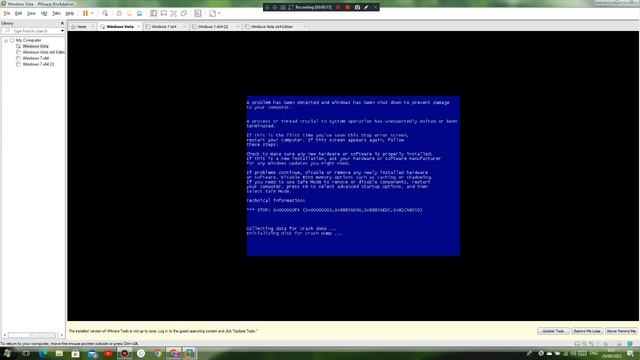
Task: Open the View menu
Action: [x=31, y=13]
